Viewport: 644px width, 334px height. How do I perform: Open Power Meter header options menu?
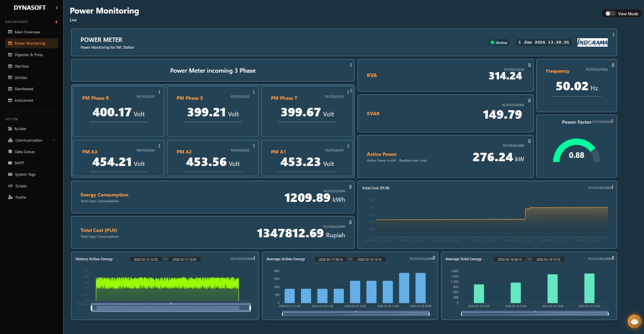tap(613, 35)
